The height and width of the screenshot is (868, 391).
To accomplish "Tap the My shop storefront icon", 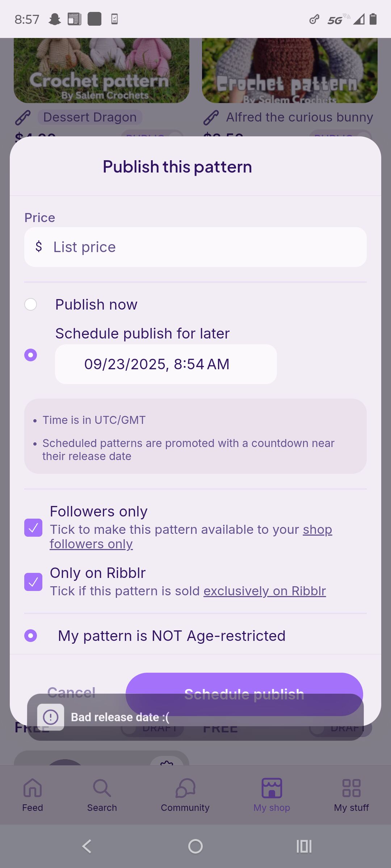I will [x=272, y=788].
